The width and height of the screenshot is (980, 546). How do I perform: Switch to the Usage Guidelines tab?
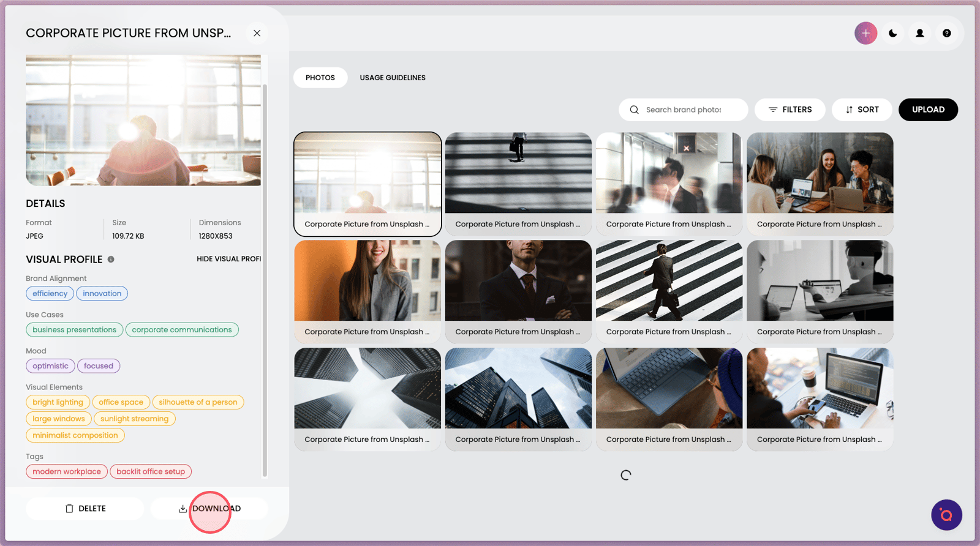[x=392, y=78]
